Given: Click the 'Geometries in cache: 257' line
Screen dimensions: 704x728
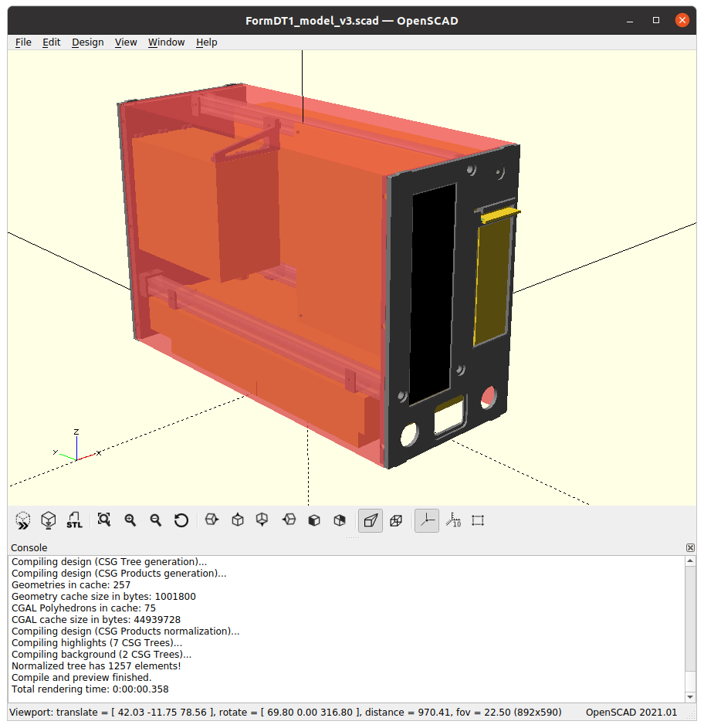Looking at the screenshot, I should (x=71, y=585).
